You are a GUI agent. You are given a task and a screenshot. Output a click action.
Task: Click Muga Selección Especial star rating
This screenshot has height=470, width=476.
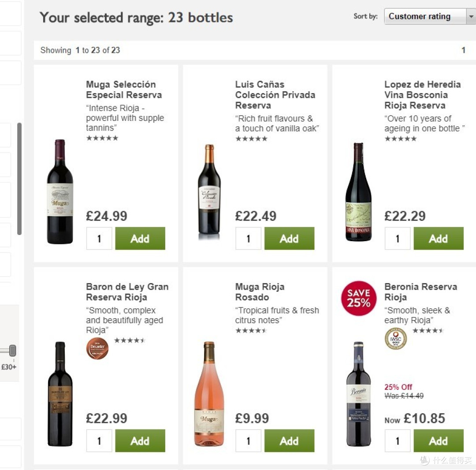coord(102,138)
